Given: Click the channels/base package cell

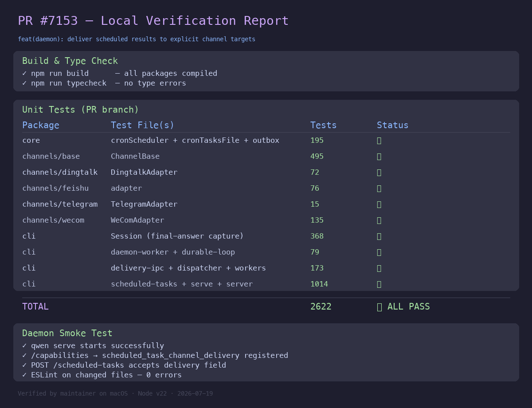Looking at the screenshot, I should [x=51, y=156].
